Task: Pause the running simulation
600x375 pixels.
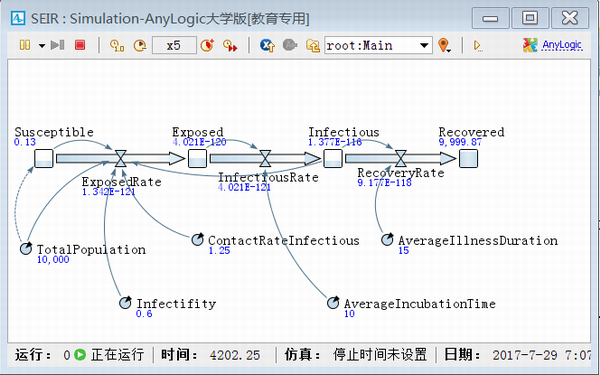Action: click(x=25, y=45)
